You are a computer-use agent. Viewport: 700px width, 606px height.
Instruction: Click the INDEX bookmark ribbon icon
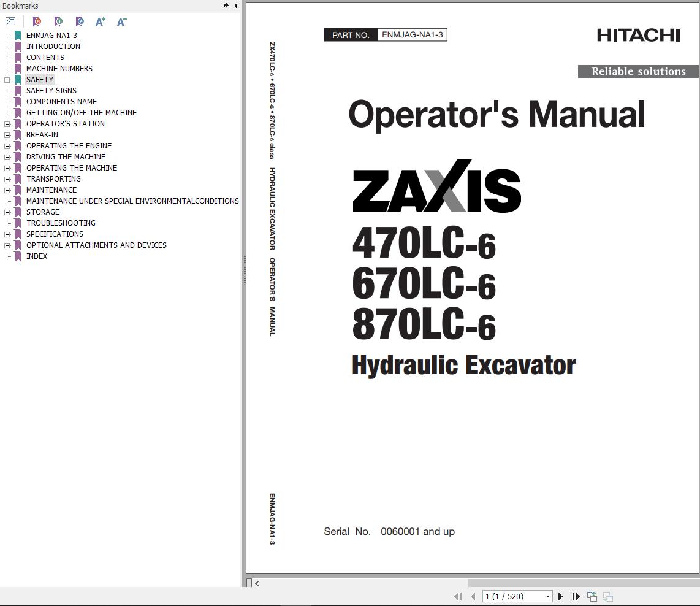pos(18,256)
